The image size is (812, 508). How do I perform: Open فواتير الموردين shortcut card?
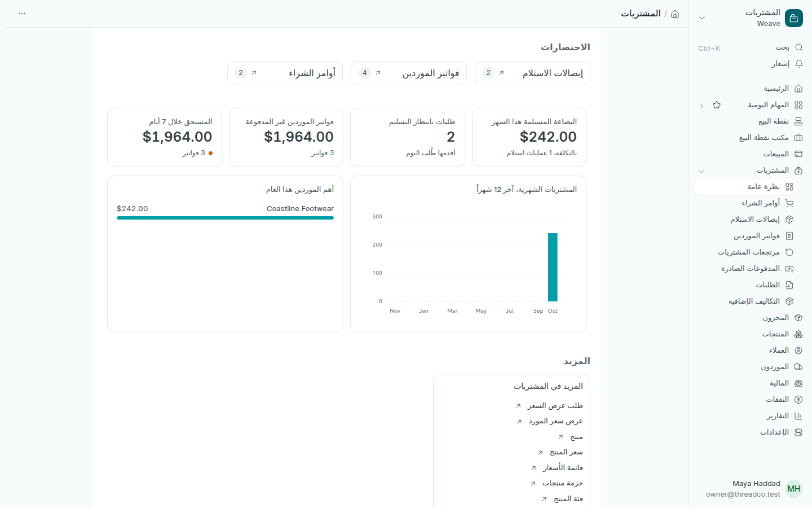click(x=409, y=73)
